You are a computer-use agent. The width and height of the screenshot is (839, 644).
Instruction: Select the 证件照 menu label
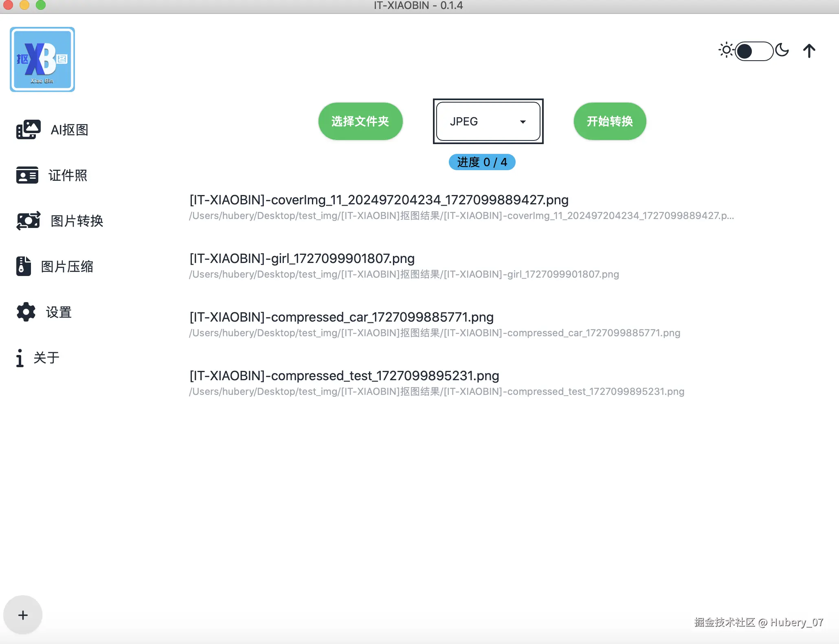68,175
